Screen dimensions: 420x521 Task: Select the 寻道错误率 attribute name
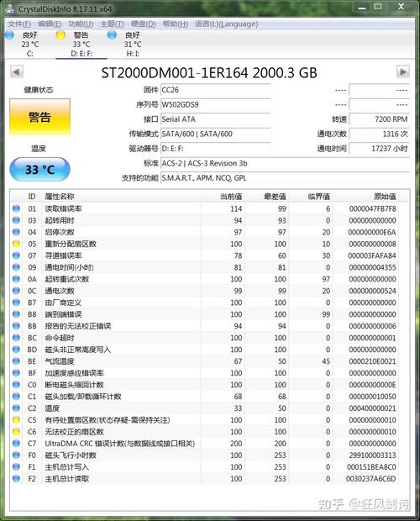point(63,255)
